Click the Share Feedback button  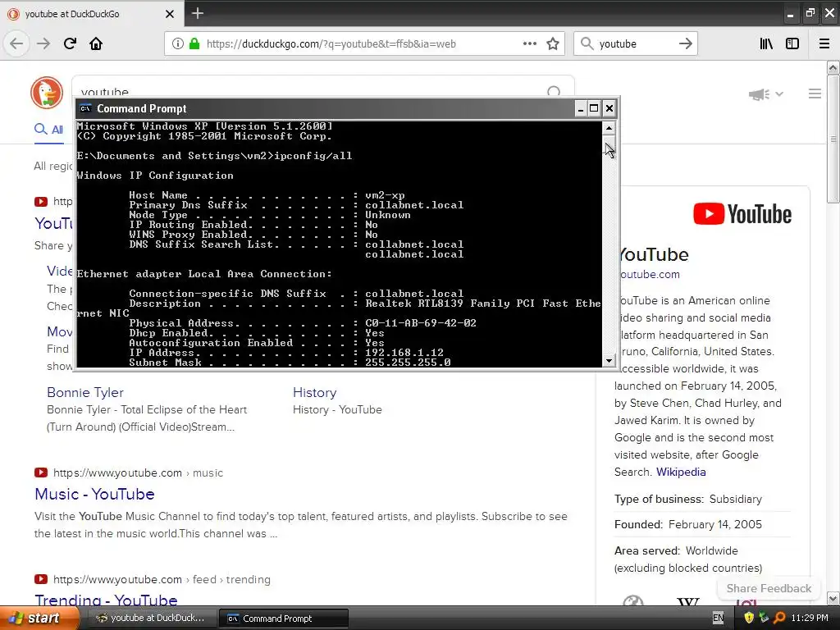[769, 588]
